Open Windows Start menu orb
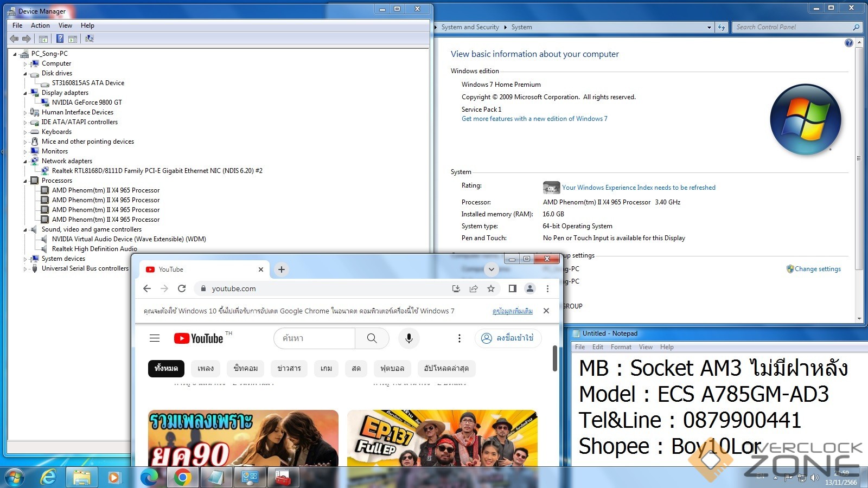This screenshot has height=488, width=868. (x=15, y=477)
